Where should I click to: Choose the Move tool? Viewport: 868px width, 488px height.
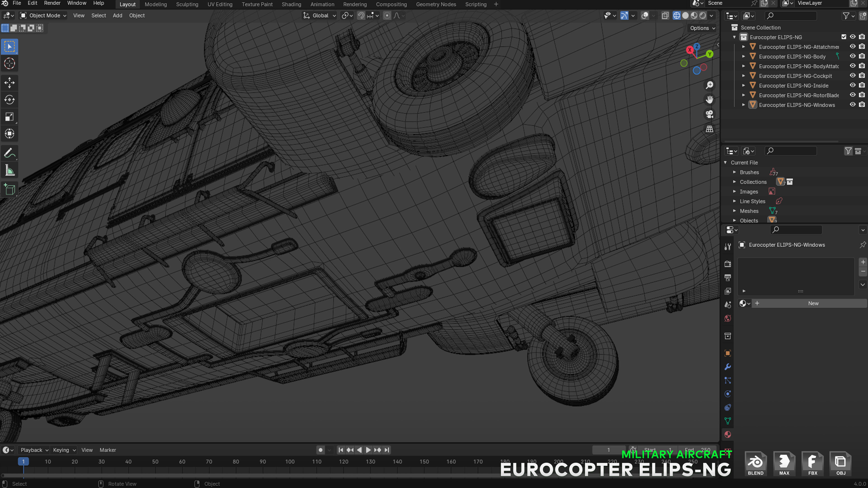9,82
